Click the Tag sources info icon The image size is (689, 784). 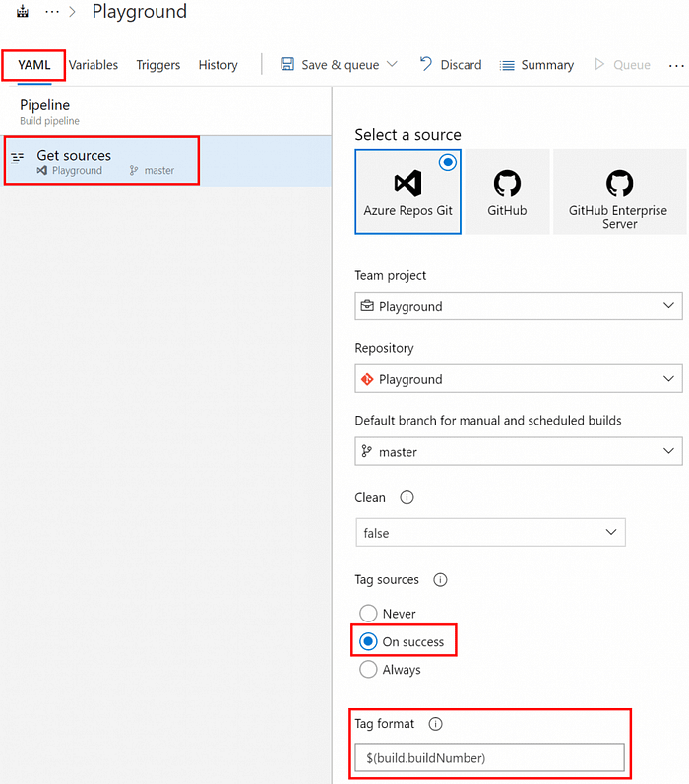coord(440,579)
